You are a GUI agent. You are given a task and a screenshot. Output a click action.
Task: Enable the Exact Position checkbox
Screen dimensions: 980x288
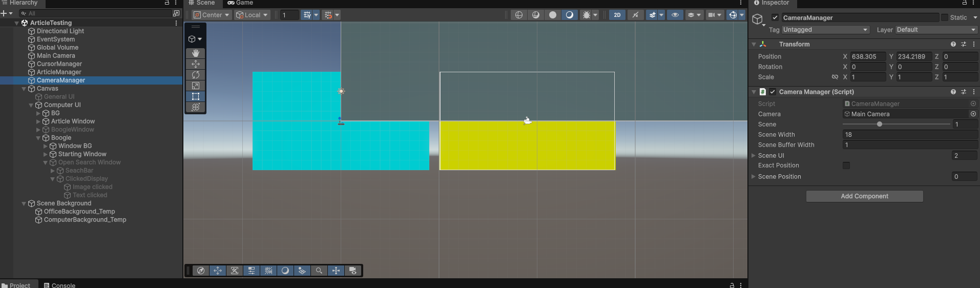(x=846, y=166)
